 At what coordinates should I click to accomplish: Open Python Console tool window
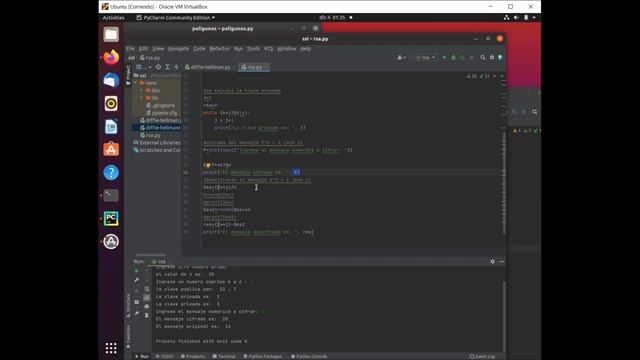click(x=309, y=356)
